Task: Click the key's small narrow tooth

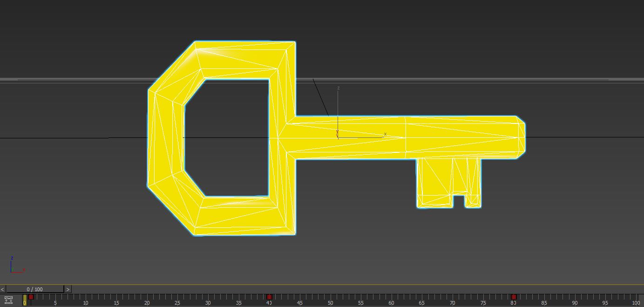Action: [473, 183]
